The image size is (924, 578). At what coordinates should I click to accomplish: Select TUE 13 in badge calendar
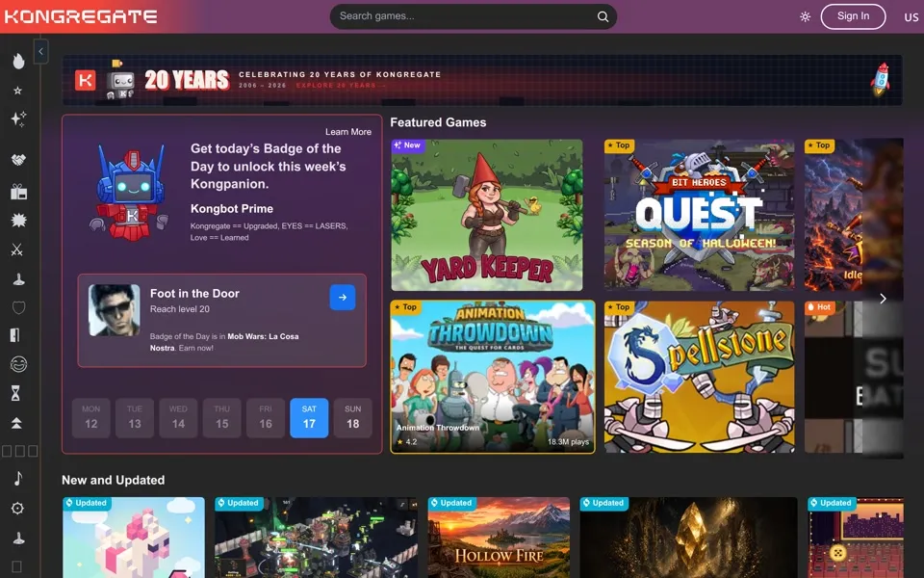pos(135,417)
